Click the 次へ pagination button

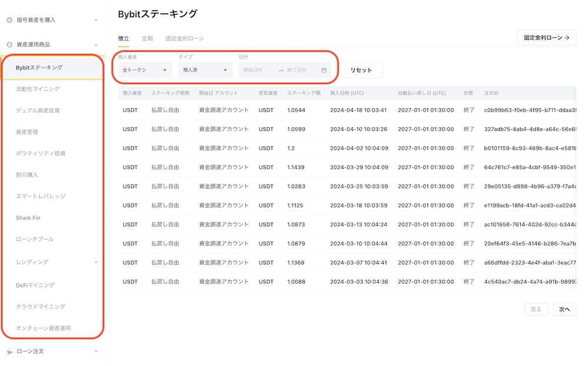564,310
